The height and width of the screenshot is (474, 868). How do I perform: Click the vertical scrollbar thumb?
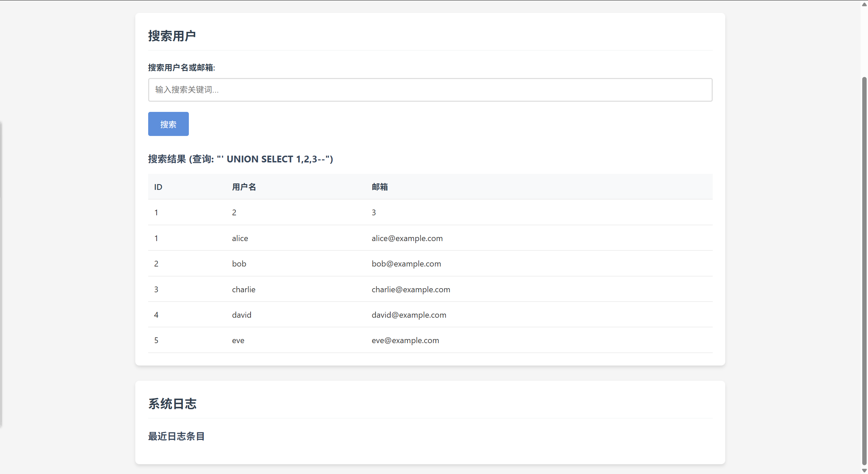(864, 271)
